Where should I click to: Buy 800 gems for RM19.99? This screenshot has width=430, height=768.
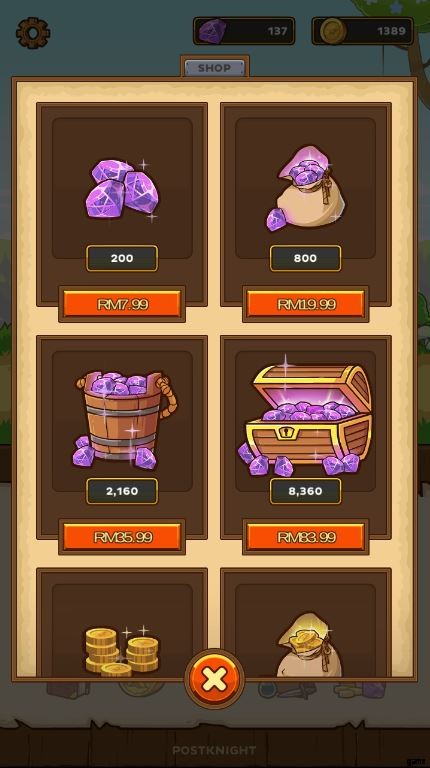pyautogui.click(x=306, y=304)
